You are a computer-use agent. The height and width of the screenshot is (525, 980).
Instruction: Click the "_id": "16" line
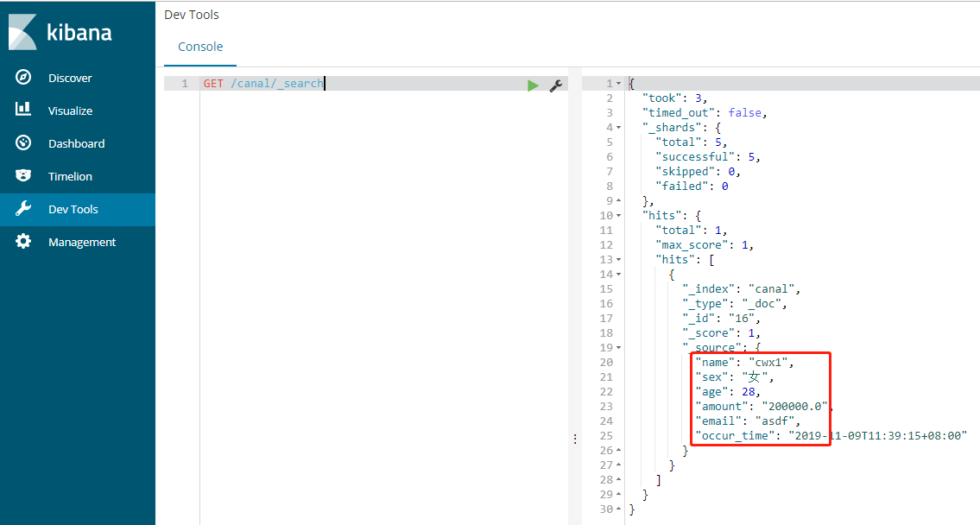coord(721,318)
